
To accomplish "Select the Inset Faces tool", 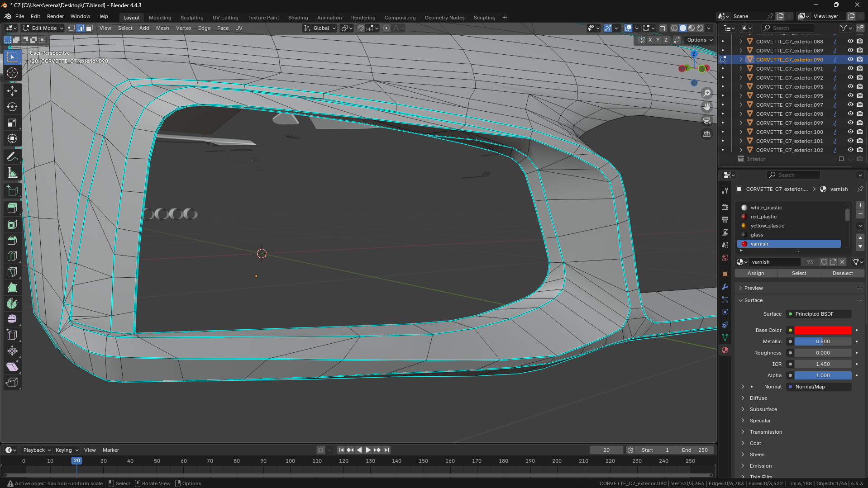I will point(12,224).
